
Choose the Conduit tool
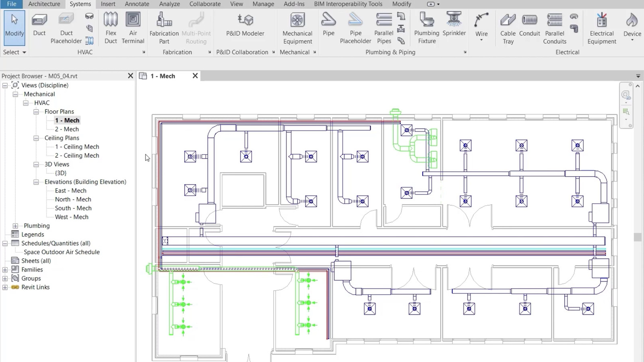(x=529, y=25)
